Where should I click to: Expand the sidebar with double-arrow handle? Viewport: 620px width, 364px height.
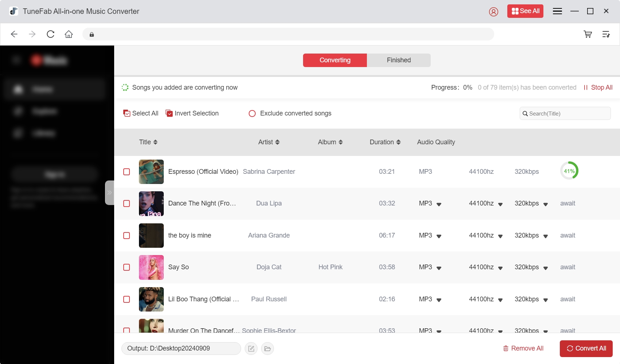[109, 193]
